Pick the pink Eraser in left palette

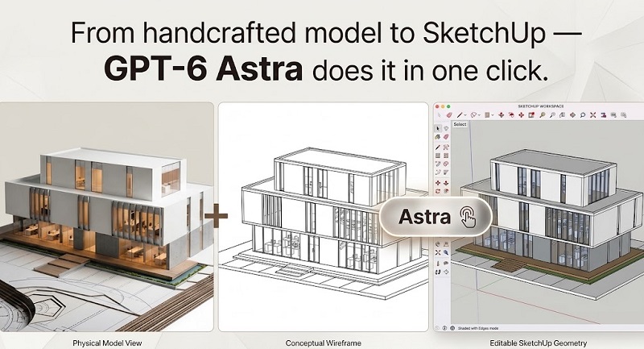(x=446, y=137)
